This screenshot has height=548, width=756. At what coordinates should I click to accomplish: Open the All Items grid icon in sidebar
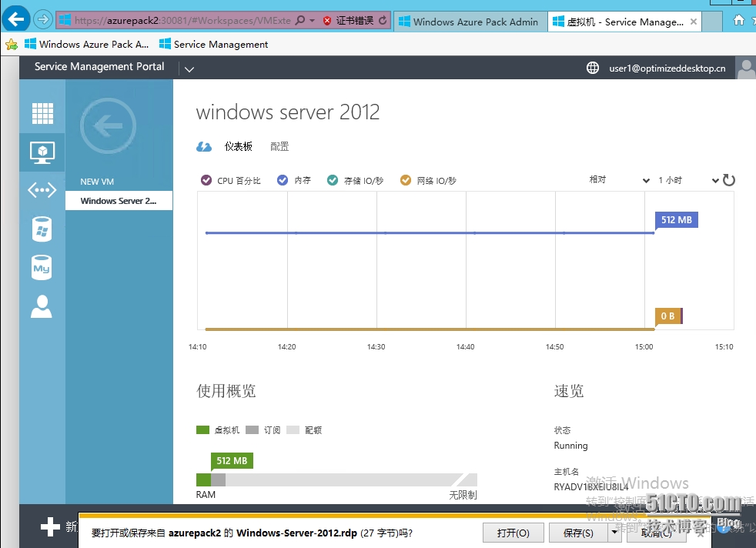42,113
